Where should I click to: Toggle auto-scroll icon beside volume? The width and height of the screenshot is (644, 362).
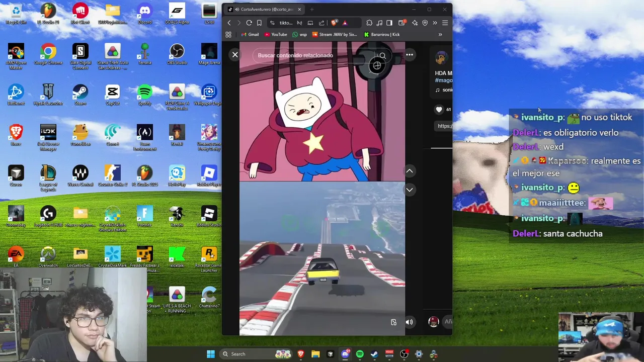click(x=393, y=322)
